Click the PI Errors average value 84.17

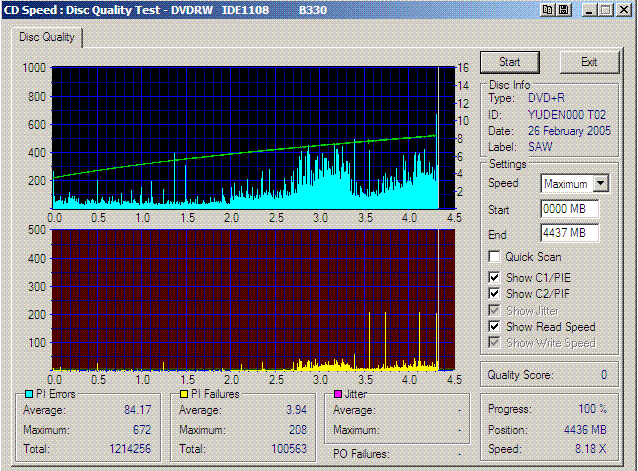click(x=138, y=410)
